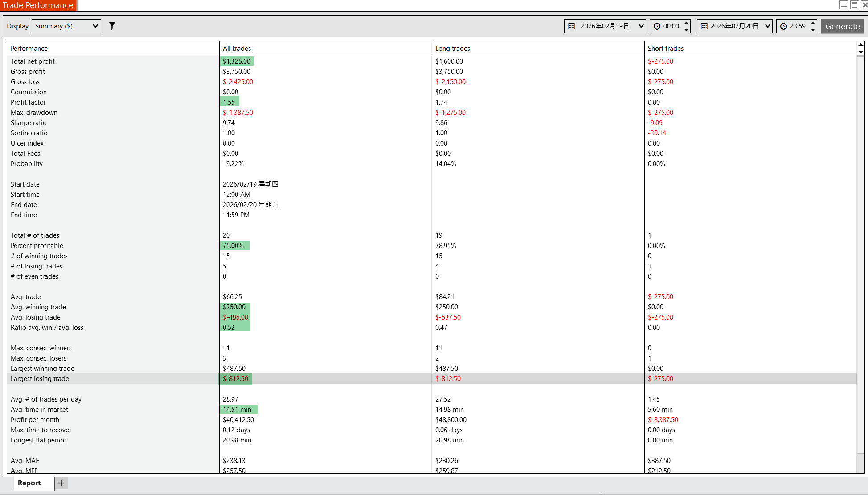Click the All trades column header

(x=237, y=49)
